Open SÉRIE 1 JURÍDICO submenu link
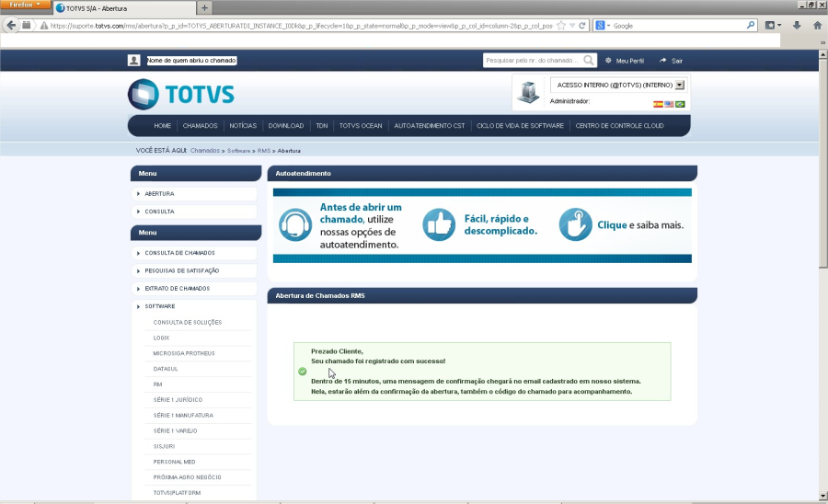 [178, 400]
